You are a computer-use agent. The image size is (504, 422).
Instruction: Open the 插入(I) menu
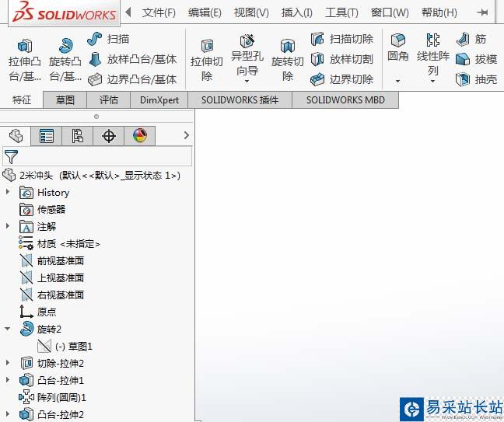296,12
